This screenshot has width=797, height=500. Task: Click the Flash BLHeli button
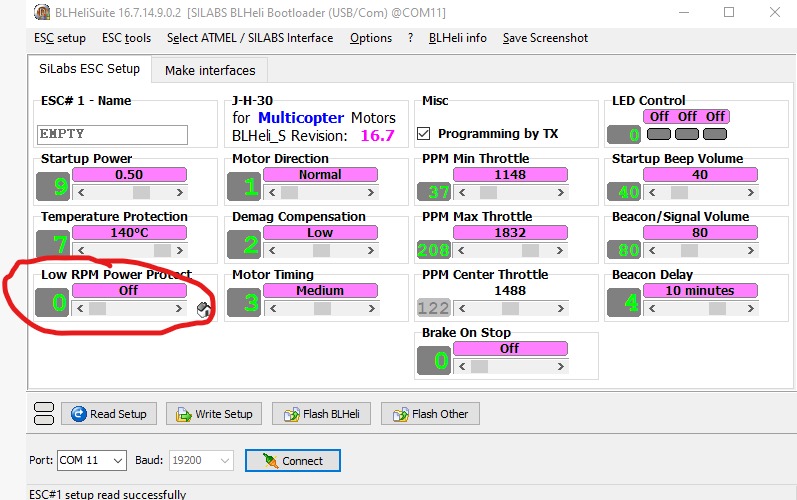[x=321, y=414]
